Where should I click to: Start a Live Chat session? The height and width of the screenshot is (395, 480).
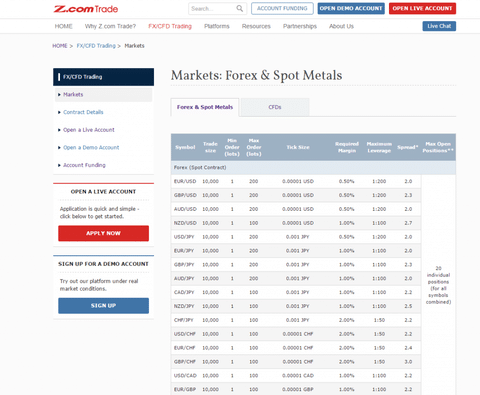point(439,26)
